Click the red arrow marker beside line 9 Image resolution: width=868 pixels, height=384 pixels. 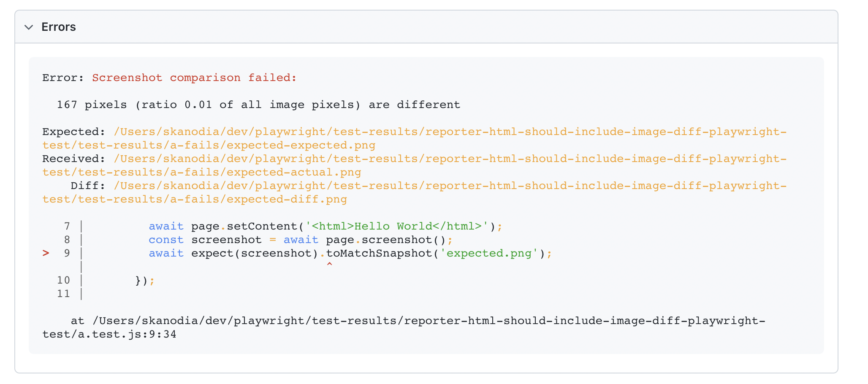point(46,253)
